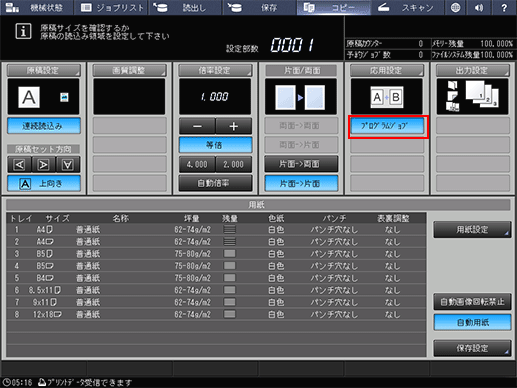Open the 出力設定 panel header
The image size is (517, 388).
pos(473,70)
